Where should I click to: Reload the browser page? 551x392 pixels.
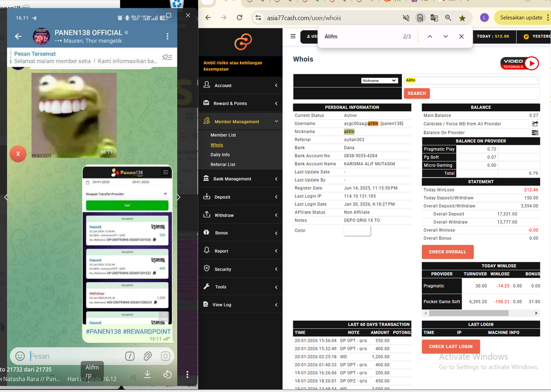click(x=239, y=18)
